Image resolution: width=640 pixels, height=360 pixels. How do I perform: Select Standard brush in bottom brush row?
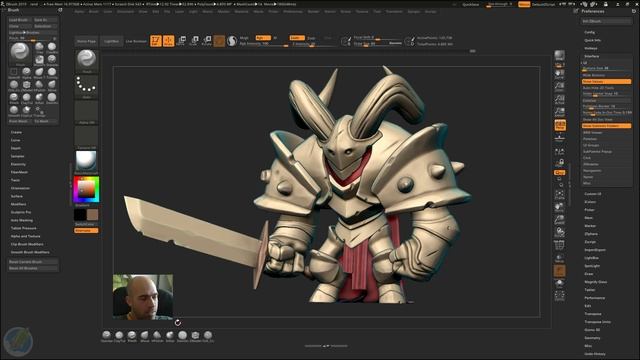point(107,336)
